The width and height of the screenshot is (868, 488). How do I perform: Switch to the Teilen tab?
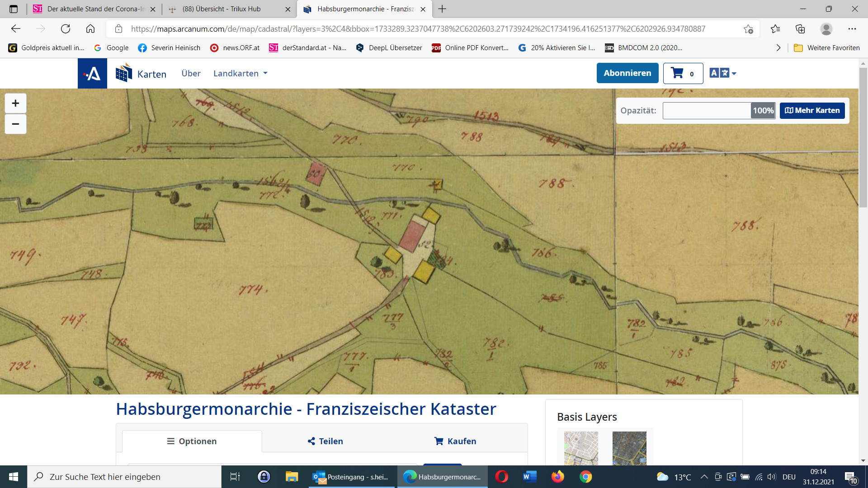[x=325, y=441]
